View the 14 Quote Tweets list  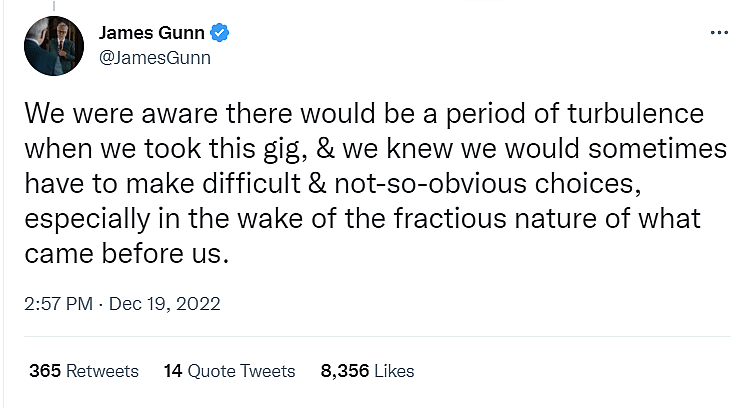pyautogui.click(x=229, y=371)
